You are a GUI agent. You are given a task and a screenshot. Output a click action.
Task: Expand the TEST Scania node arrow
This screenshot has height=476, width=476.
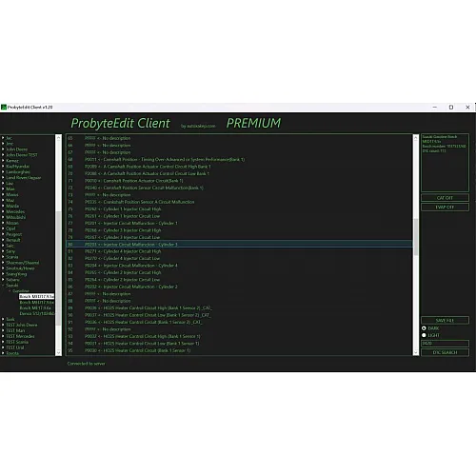click(3, 342)
